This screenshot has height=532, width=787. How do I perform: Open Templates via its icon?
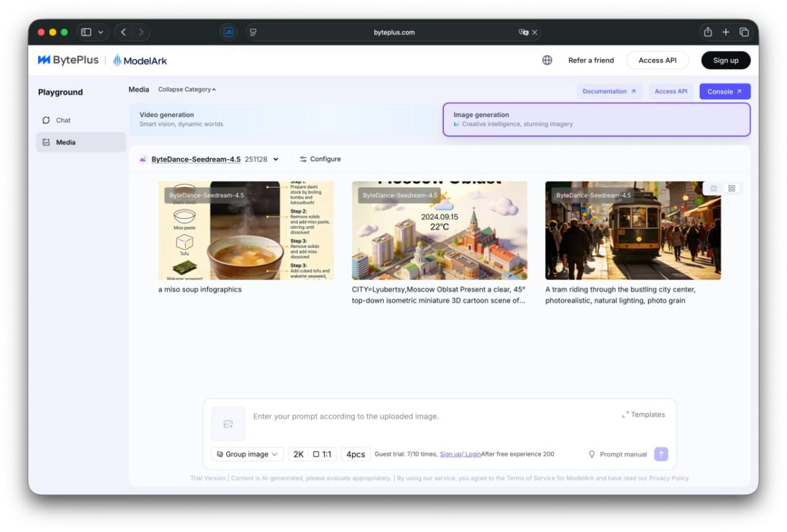point(625,415)
